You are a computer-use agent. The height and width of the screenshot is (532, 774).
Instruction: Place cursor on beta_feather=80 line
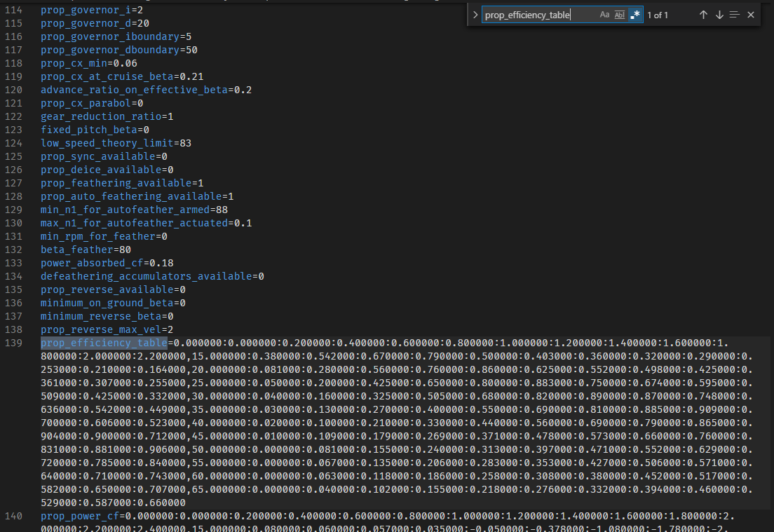[x=86, y=250]
